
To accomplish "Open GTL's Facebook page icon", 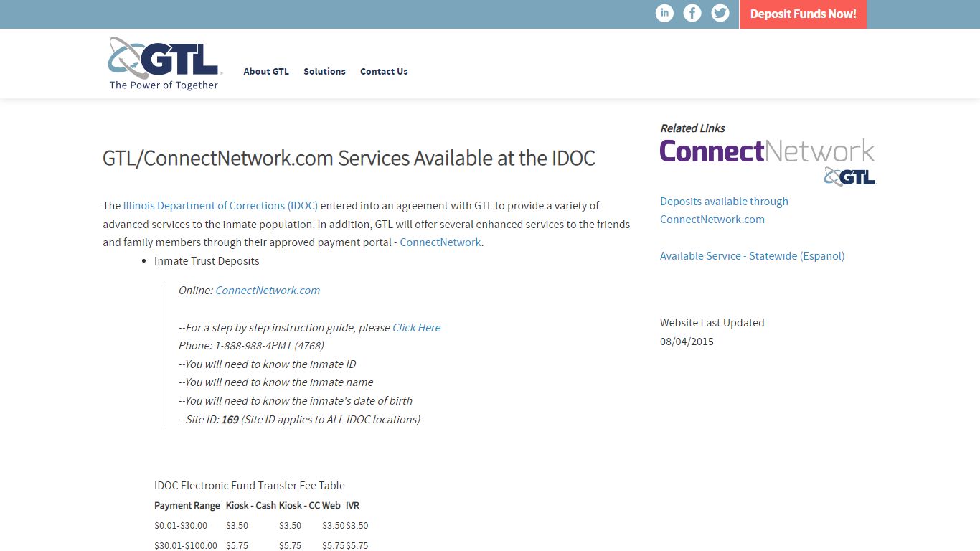I will pyautogui.click(x=692, y=13).
